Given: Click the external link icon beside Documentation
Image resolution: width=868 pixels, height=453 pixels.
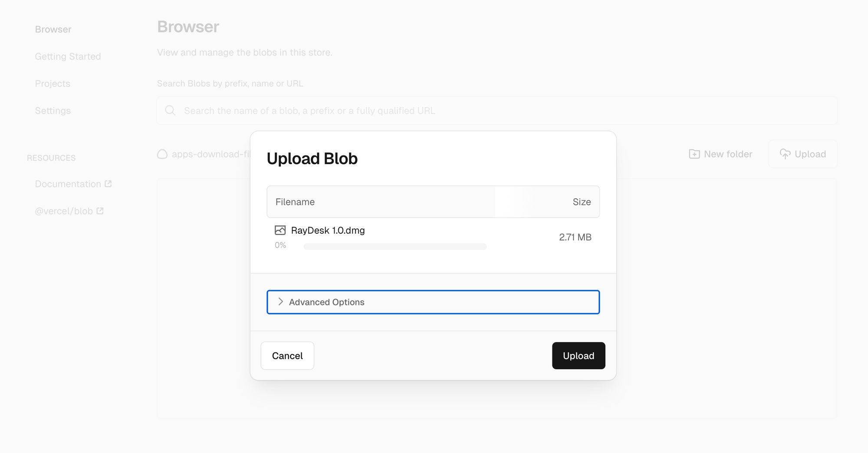Looking at the screenshot, I should [x=108, y=184].
